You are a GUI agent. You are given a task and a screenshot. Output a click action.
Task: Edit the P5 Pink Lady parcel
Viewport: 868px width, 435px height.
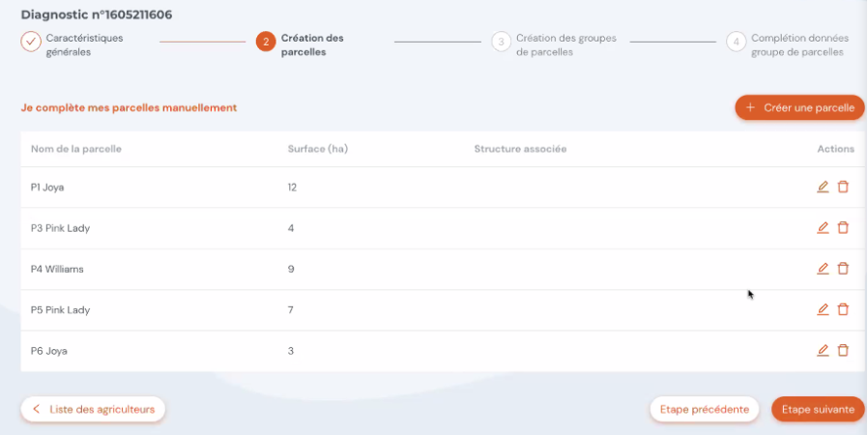coord(823,309)
